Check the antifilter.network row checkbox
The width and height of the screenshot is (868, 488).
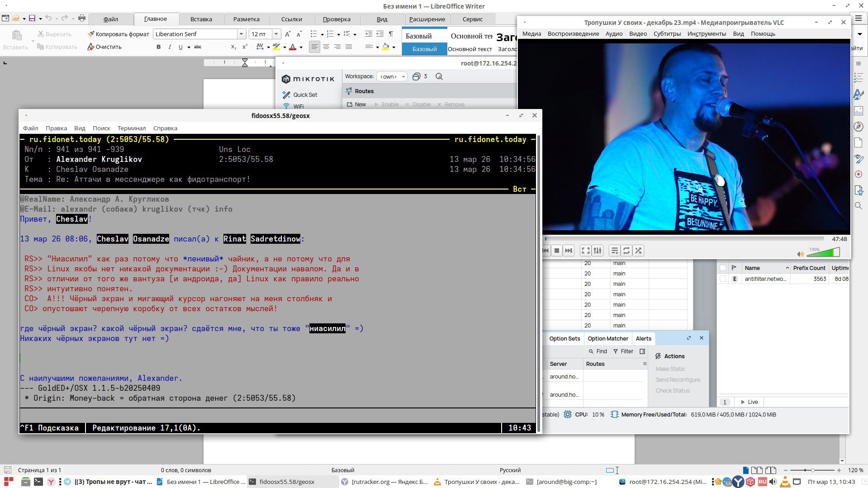tap(723, 279)
